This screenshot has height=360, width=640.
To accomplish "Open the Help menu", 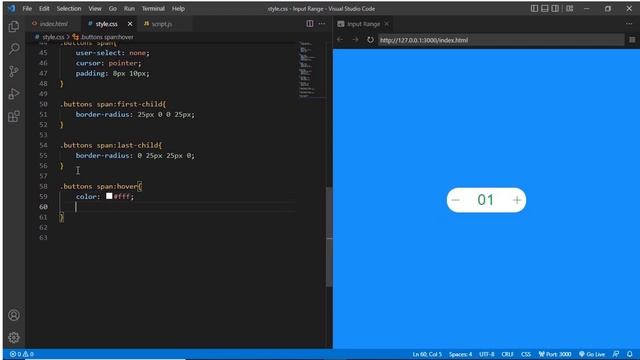I will click(178, 8).
